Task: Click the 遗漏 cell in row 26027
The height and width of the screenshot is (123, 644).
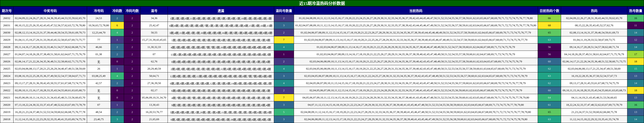Action: tap(221, 54)
